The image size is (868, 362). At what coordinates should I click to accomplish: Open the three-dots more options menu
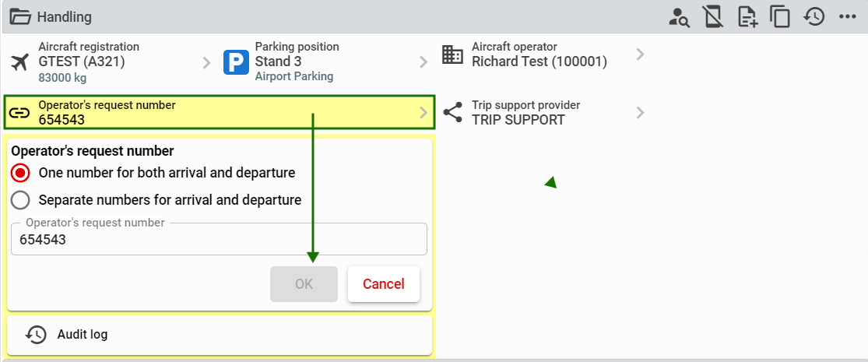[848, 16]
